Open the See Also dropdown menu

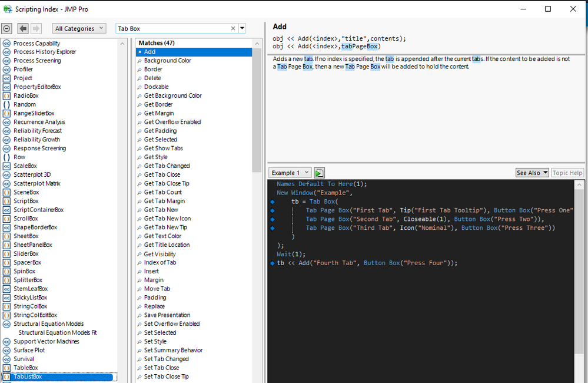(532, 173)
